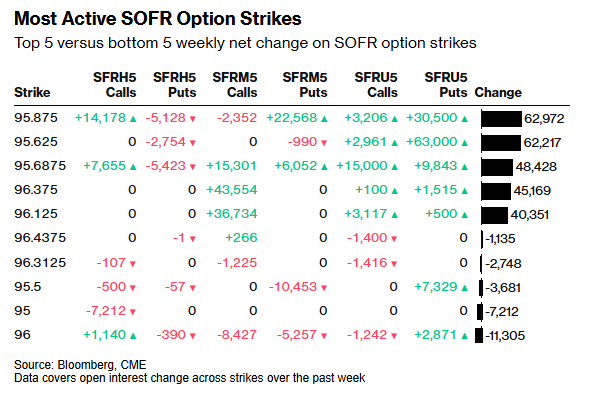
Task: Click the SFRM5 Puts column header
Action: (305, 85)
